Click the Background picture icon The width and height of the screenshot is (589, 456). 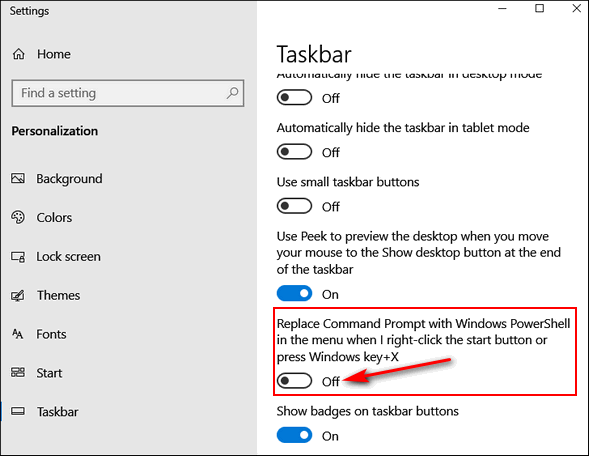tap(18, 178)
